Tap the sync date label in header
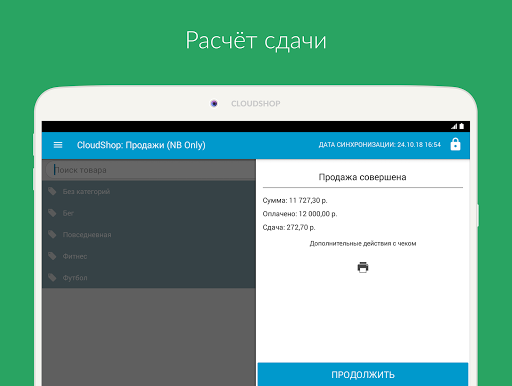The width and height of the screenshot is (512, 386). click(380, 145)
